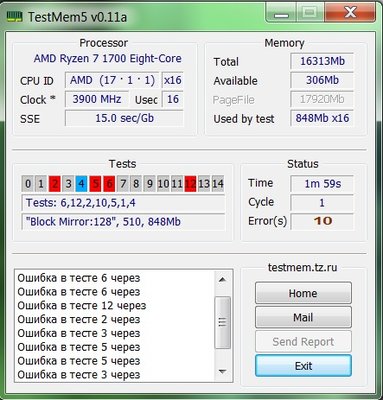Click the log scrollbar up arrow

[222, 280]
